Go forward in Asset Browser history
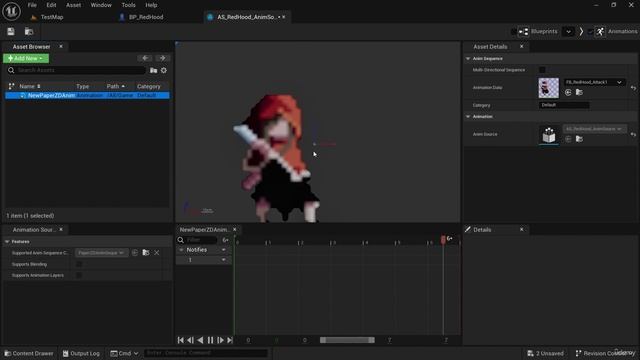Screen dimensions: 640x360 click(162, 58)
